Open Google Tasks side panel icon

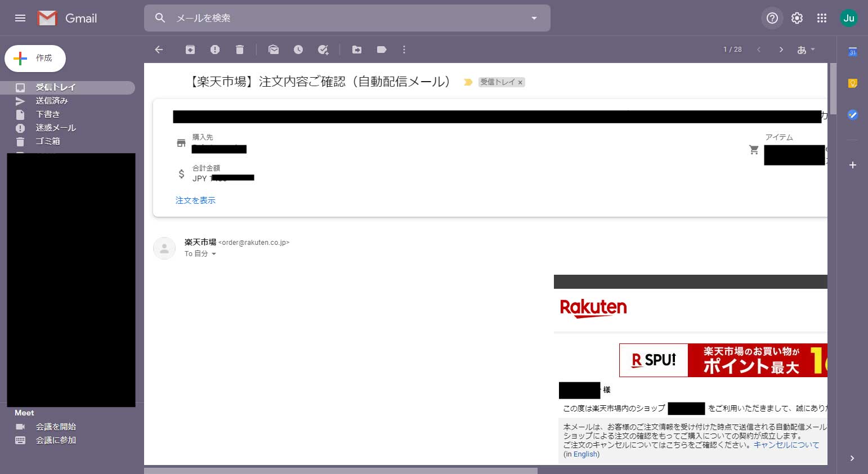click(853, 115)
